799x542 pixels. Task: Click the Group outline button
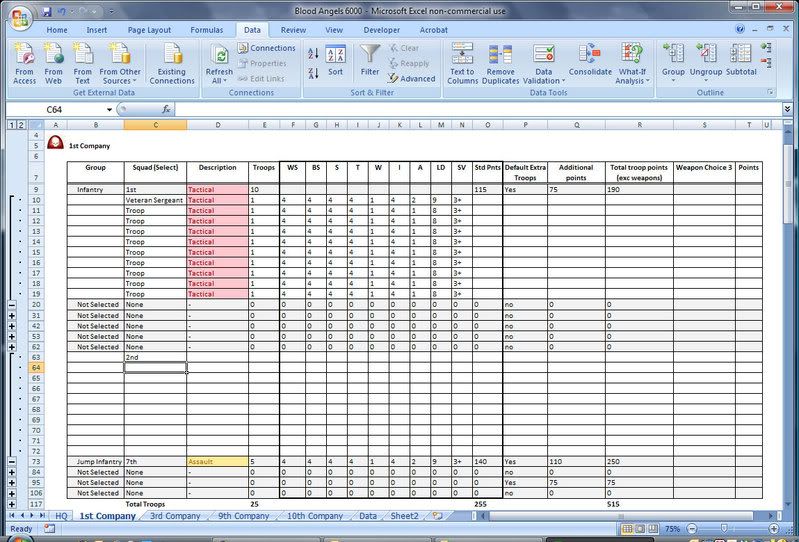pos(673,64)
